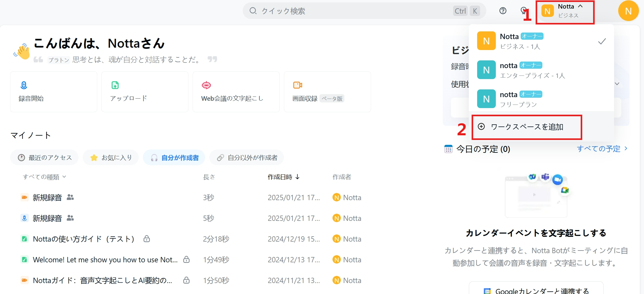Sort by 作成日時 column
This screenshot has width=644, height=294.
point(284,177)
